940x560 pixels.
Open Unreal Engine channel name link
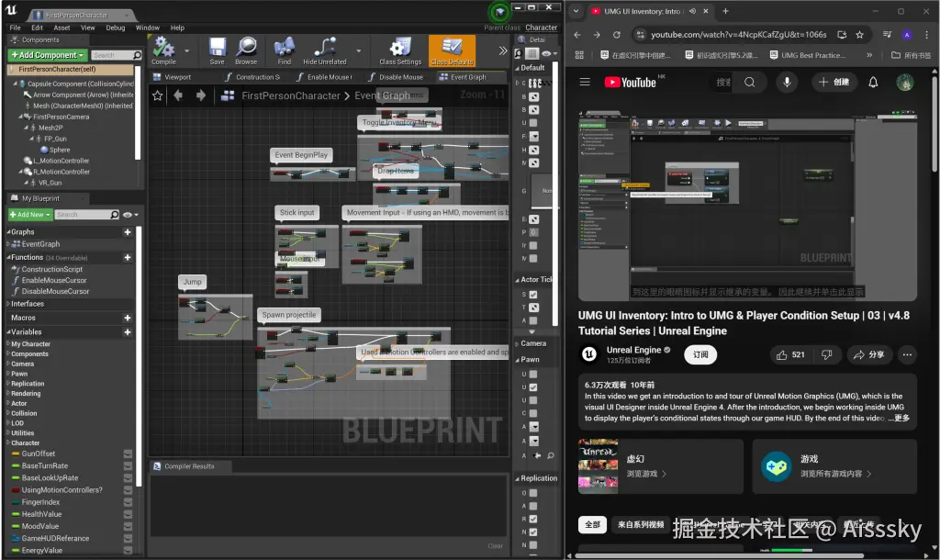tap(633, 350)
